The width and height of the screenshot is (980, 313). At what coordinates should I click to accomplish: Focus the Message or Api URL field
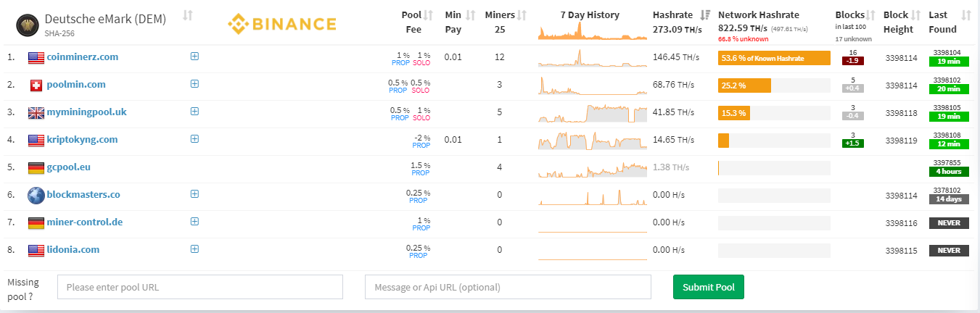[508, 287]
